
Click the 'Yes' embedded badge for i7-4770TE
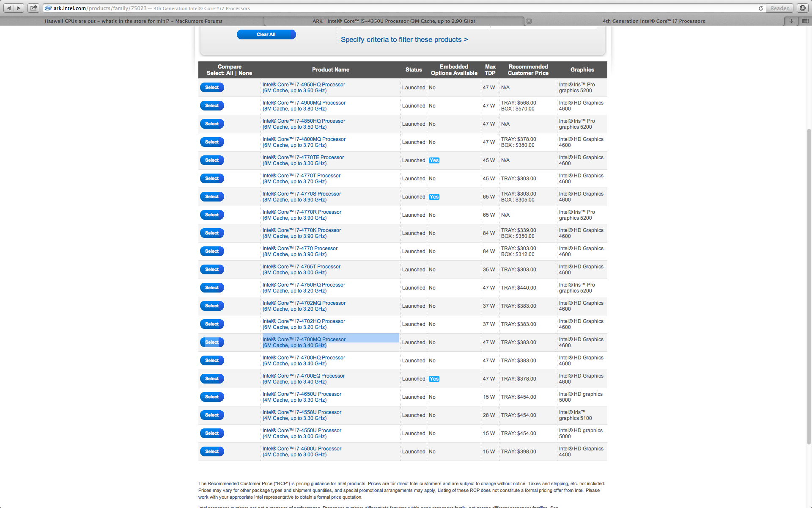434,160
